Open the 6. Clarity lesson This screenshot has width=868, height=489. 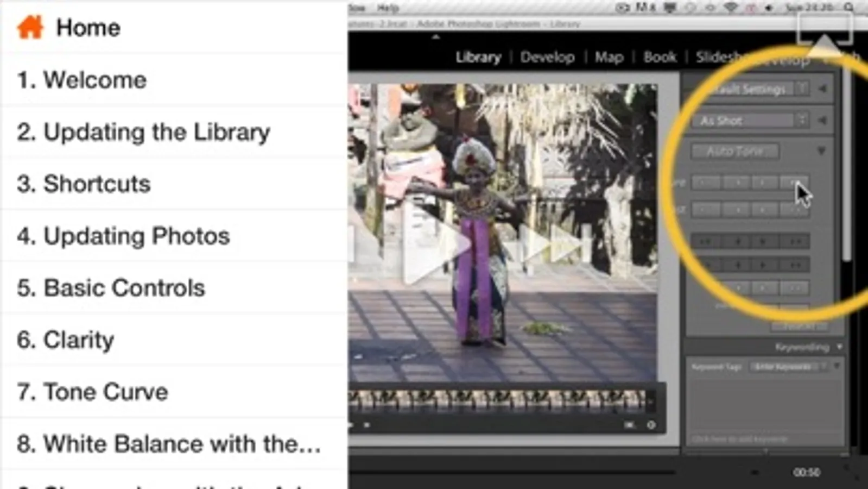point(174,340)
